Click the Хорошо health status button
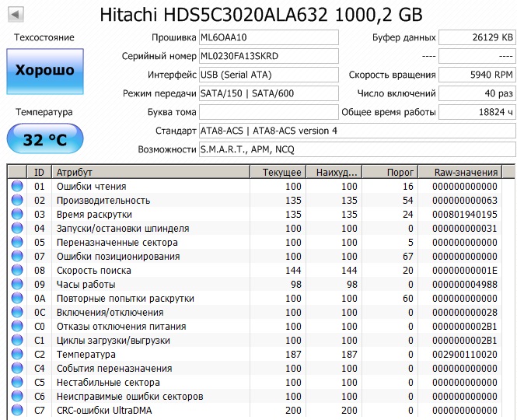 45,72
